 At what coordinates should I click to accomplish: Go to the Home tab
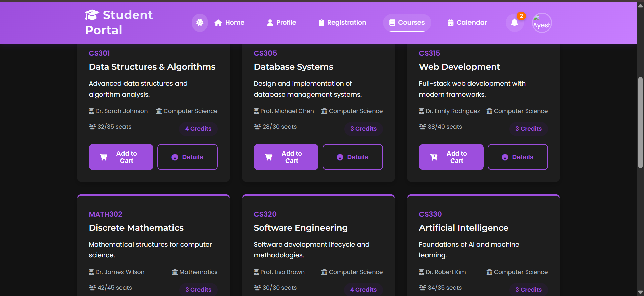pos(230,23)
